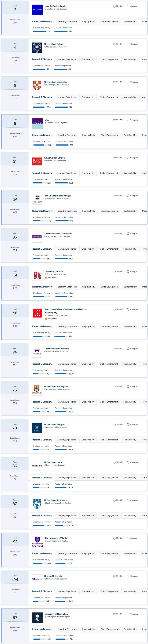Click the University of Glasgow logo
The width and height of the screenshot is (148, 644).
37,428
